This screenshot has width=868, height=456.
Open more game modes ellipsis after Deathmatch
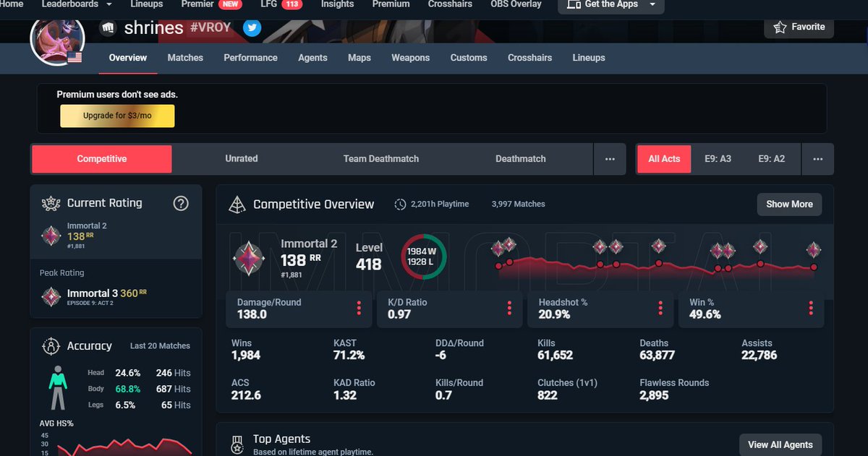pos(610,159)
